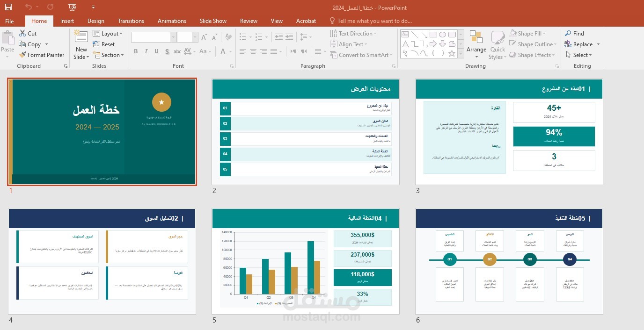Image resolution: width=644 pixels, height=330 pixels.
Task: Open the View tab
Action: 277,21
